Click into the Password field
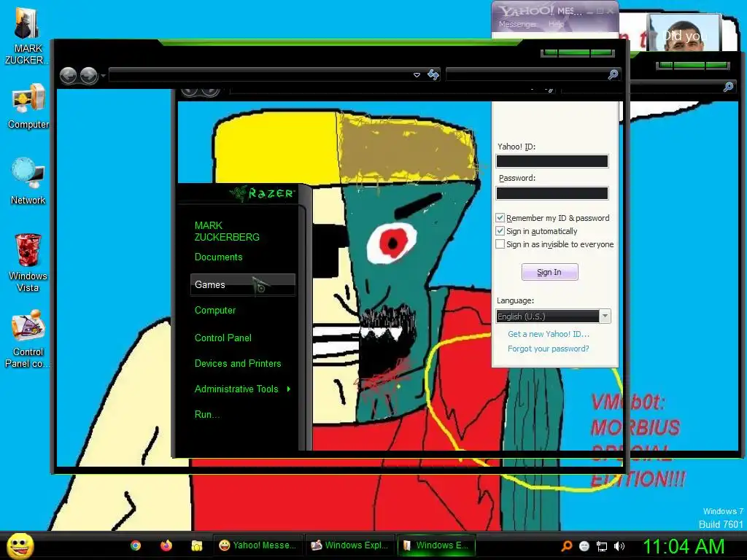Viewport: 747px width, 560px height. [552, 192]
